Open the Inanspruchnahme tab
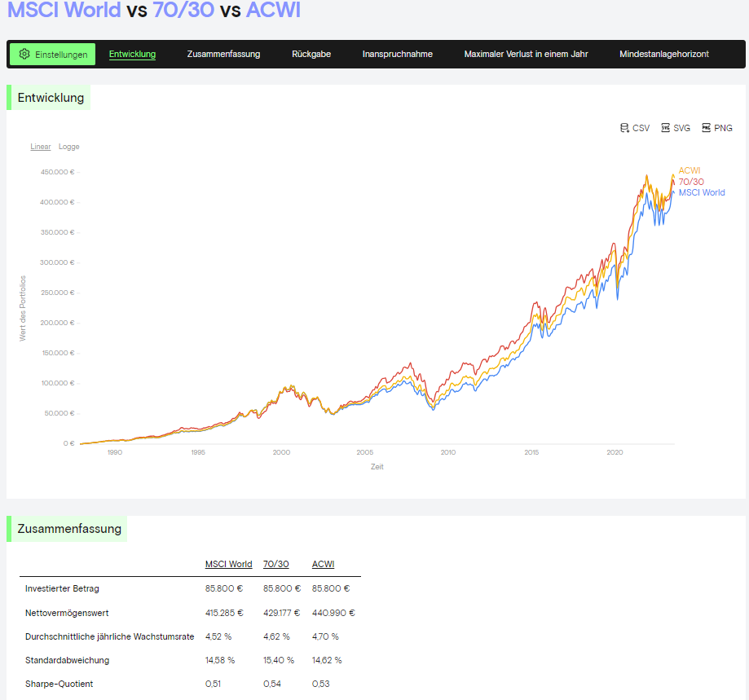 point(398,54)
